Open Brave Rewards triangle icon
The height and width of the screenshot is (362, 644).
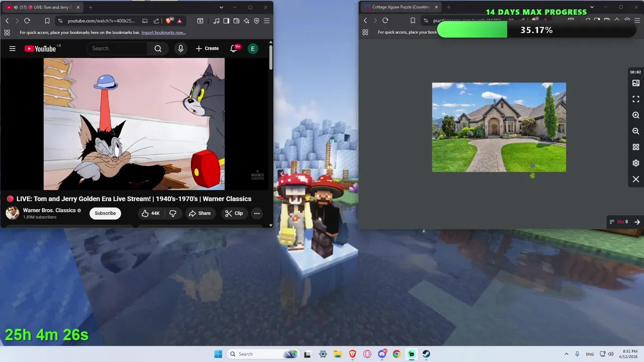(x=180, y=21)
